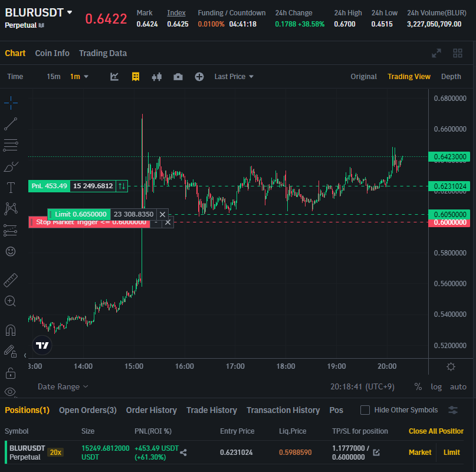Select the crosshair cursor tool
Image resolution: width=476 pixels, height=472 pixels.
(x=11, y=103)
